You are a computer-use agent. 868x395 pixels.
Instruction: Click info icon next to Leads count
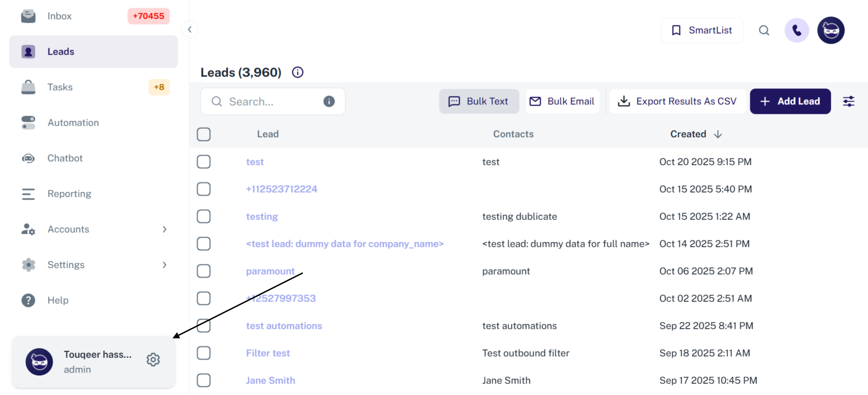(x=297, y=72)
